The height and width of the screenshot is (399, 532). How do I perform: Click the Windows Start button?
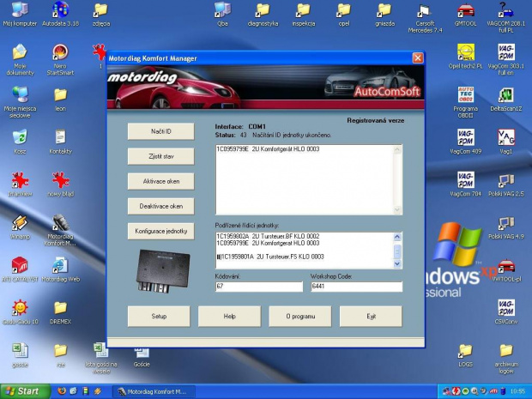coord(26,391)
